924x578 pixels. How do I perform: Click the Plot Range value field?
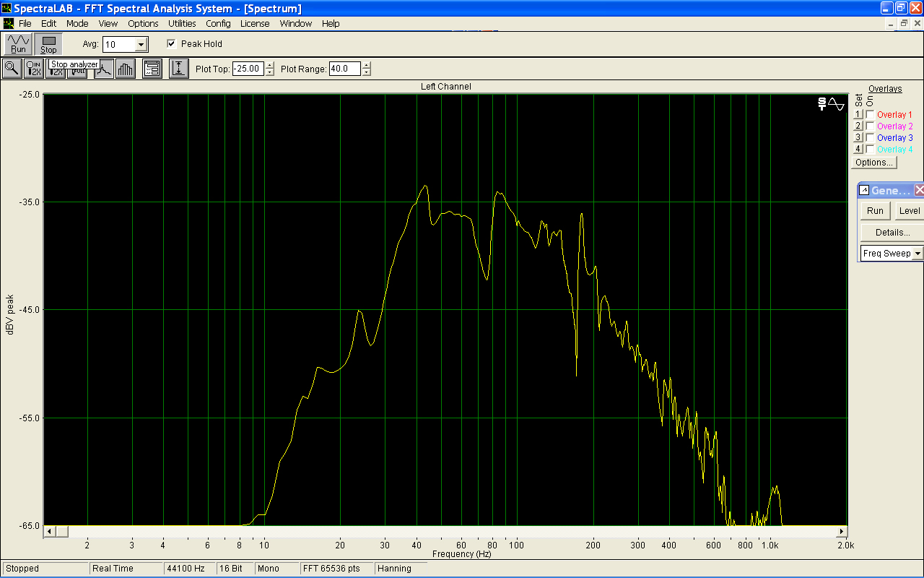point(345,69)
